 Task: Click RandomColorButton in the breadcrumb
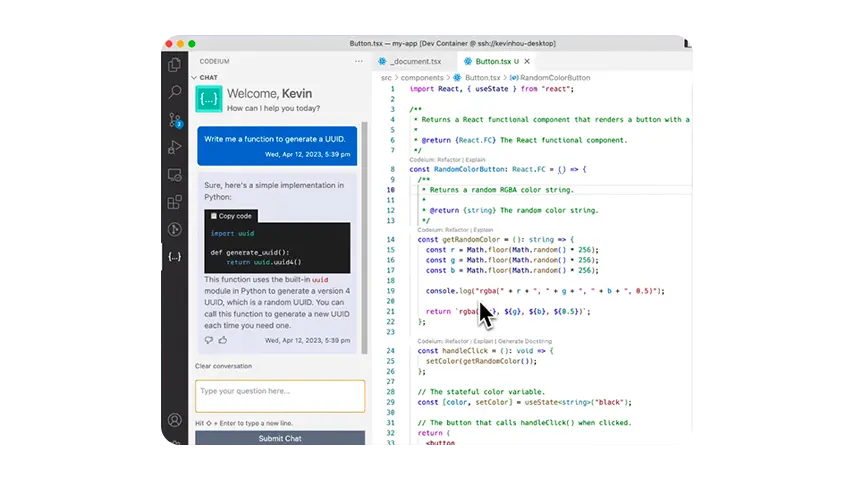tap(549, 77)
